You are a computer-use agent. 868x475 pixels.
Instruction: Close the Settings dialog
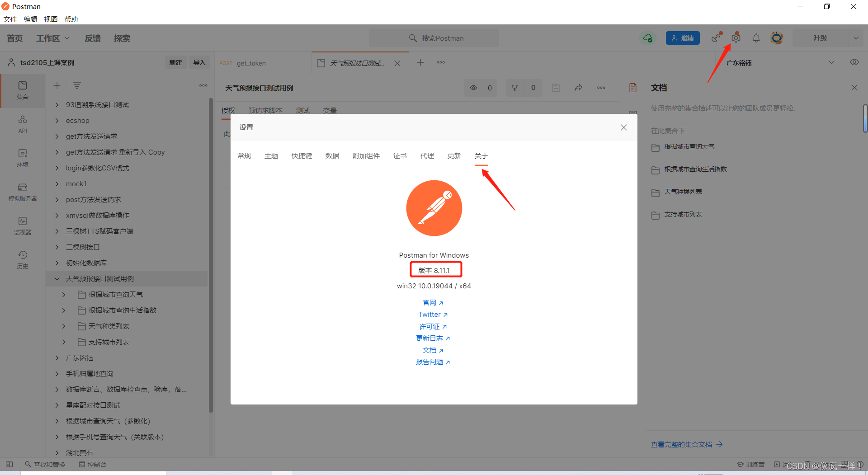(x=624, y=127)
